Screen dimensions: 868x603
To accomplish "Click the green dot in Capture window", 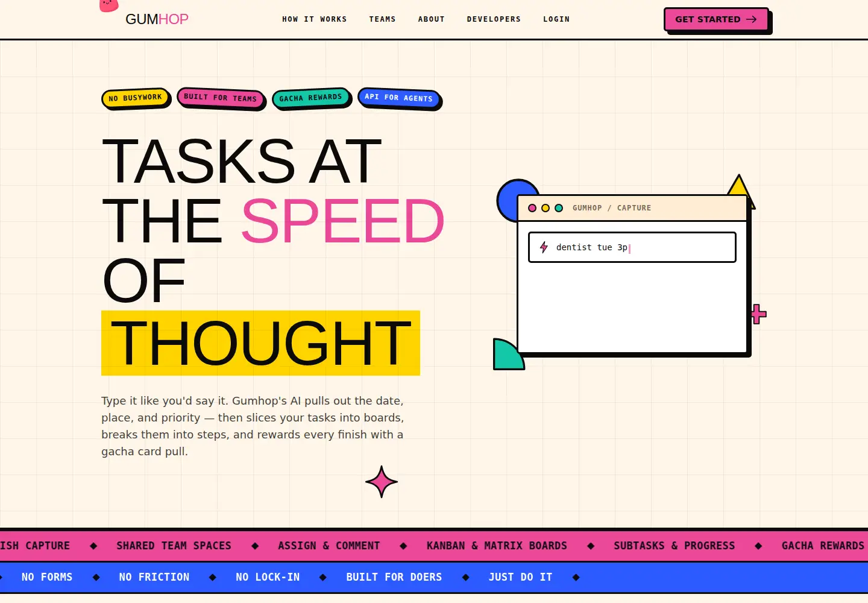I will tap(559, 208).
